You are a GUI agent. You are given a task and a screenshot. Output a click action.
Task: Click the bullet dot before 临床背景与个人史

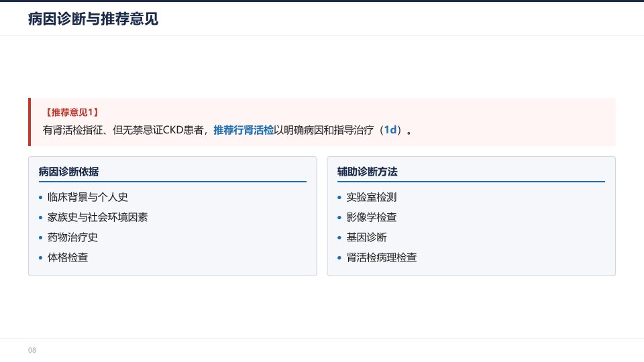coord(40,197)
